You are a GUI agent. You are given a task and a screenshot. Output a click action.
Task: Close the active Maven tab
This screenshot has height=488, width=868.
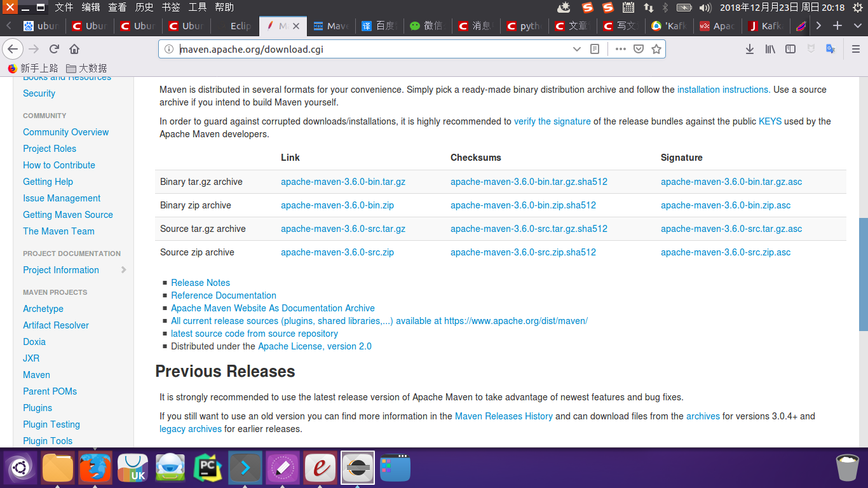(x=297, y=26)
